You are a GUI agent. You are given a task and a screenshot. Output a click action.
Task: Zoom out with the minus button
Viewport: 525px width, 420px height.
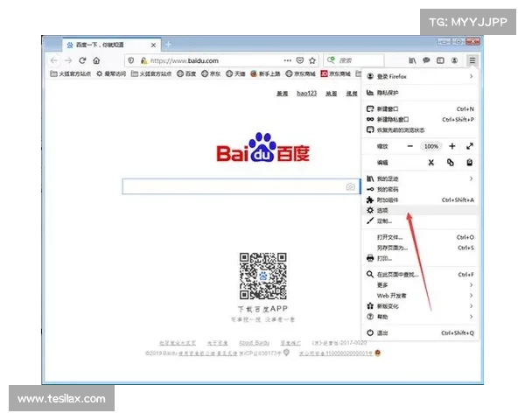click(x=409, y=146)
